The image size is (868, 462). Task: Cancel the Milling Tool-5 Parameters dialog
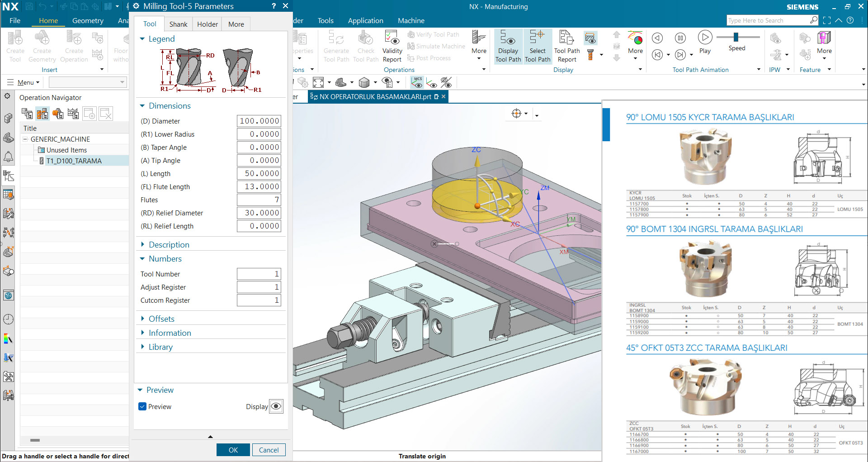coord(269,450)
